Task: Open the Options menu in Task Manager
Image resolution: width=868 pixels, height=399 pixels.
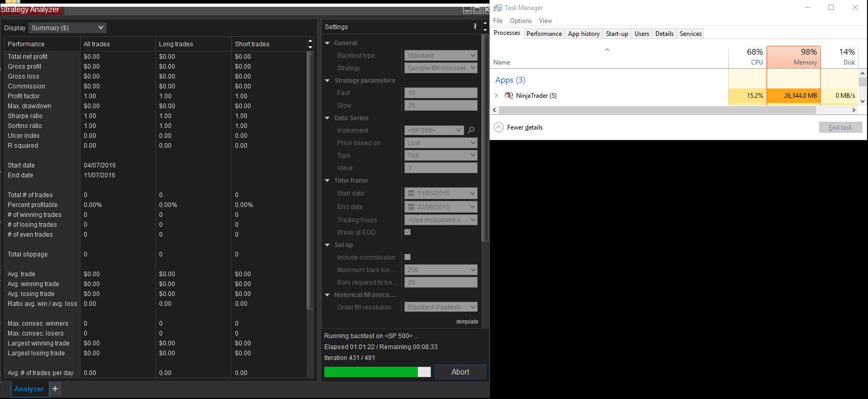Action: click(x=521, y=21)
